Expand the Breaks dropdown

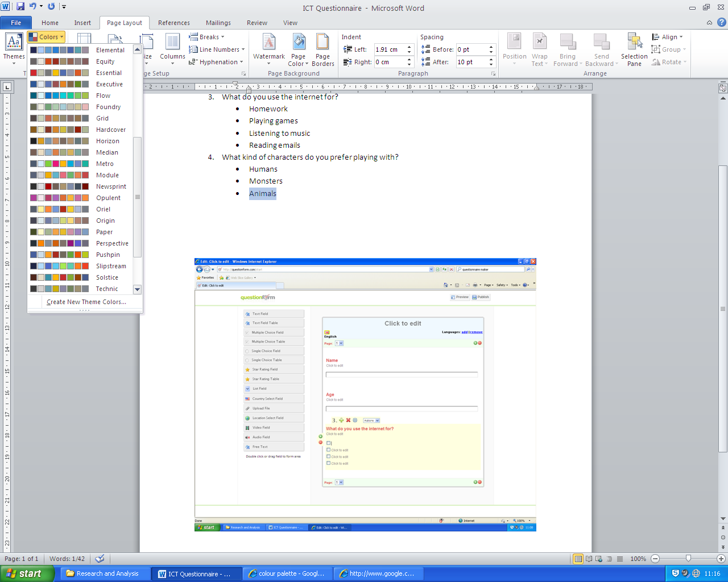[x=208, y=37]
